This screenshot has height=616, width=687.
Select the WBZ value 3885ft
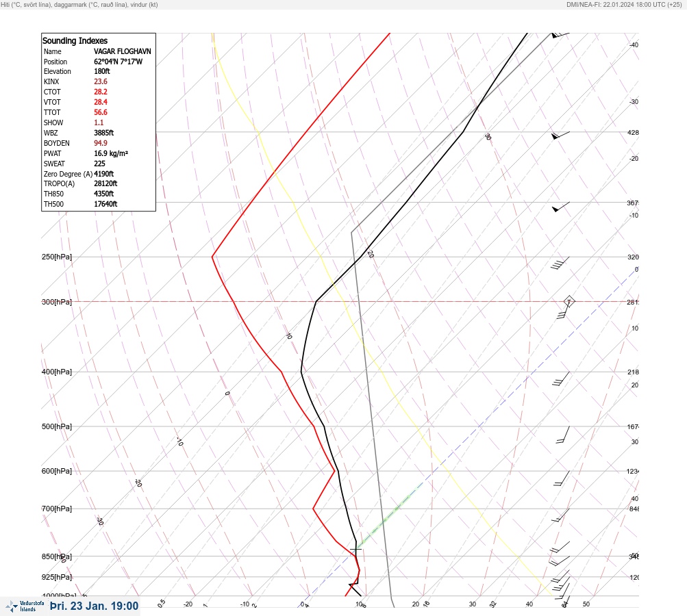click(104, 133)
